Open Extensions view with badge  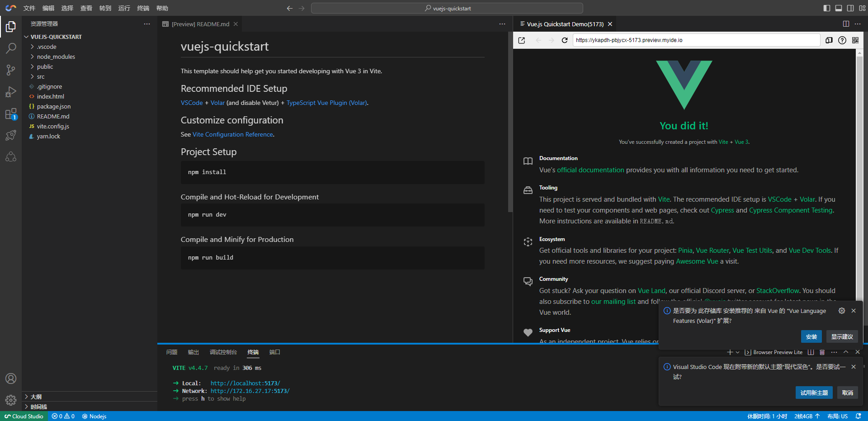11,114
